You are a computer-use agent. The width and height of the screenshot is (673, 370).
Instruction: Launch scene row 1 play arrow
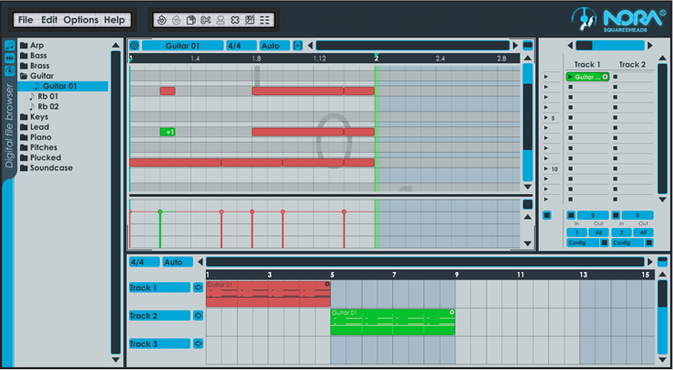[x=546, y=76]
